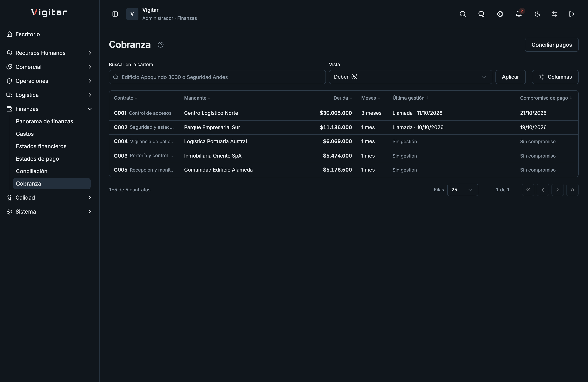The width and height of the screenshot is (588, 382).
Task: Open Gastos submenu item
Action: tap(52, 134)
